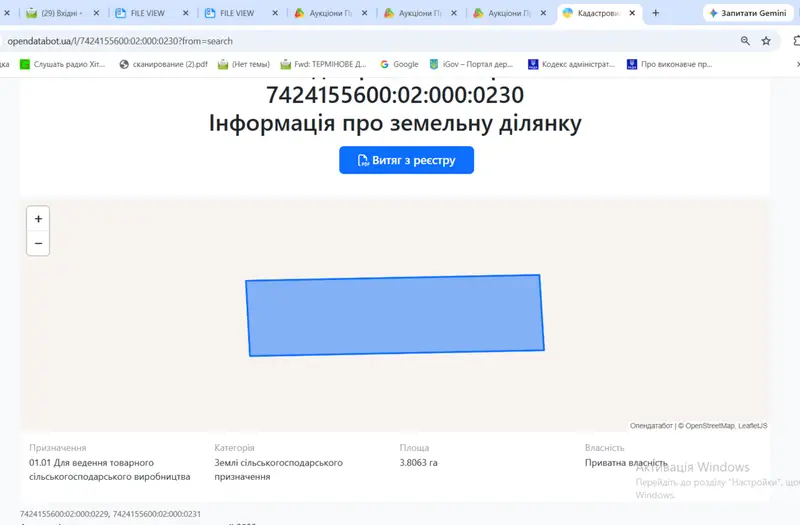Open a new browser tab with plus icon
This screenshot has width=800, height=525.
[x=656, y=13]
